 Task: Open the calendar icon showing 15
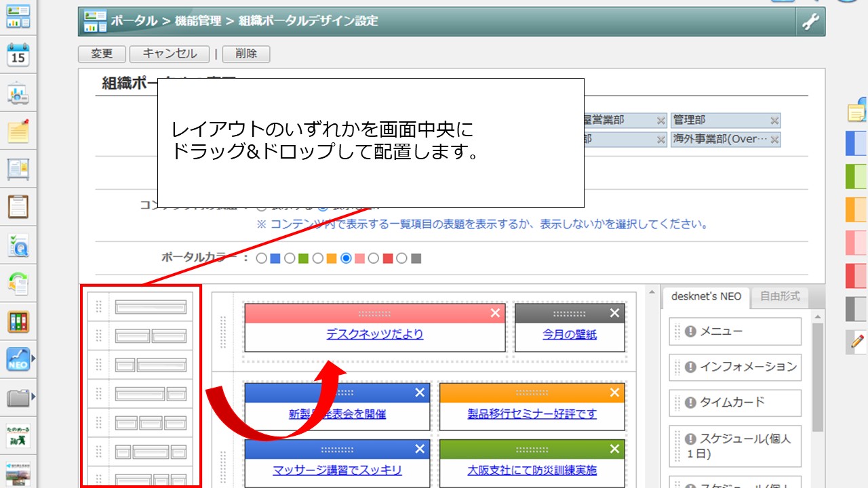[18, 54]
